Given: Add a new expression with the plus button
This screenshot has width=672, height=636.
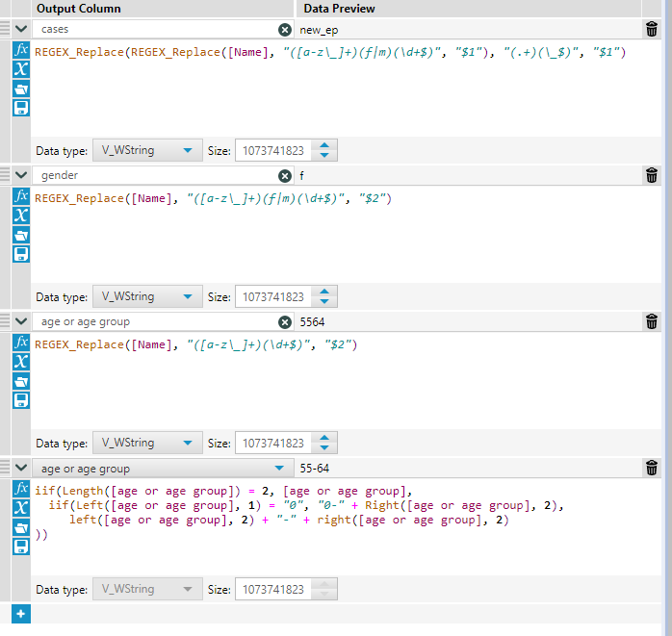Looking at the screenshot, I should [20, 613].
